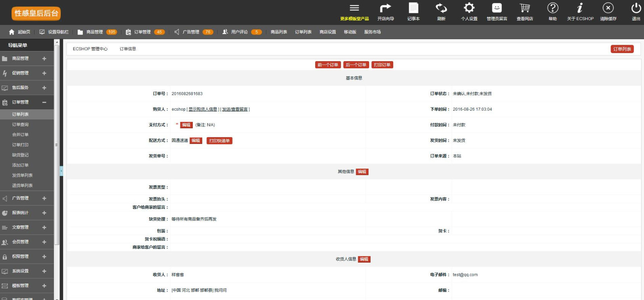
Task: Click the 打印订单 button
Action: (x=382, y=65)
